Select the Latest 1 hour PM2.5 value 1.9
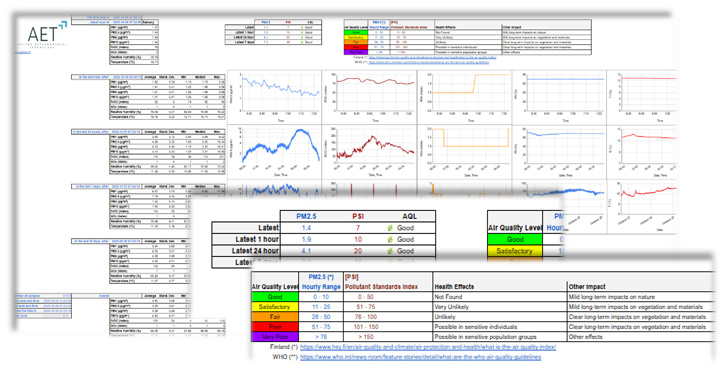Screen dimensions: 725x372 pos(306,239)
